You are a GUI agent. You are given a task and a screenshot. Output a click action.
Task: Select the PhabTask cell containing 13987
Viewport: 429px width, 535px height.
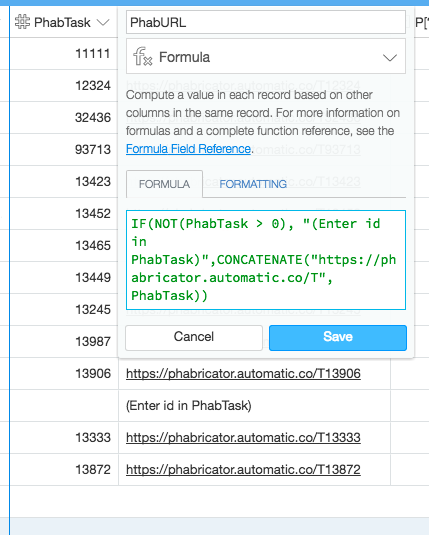tap(64, 342)
